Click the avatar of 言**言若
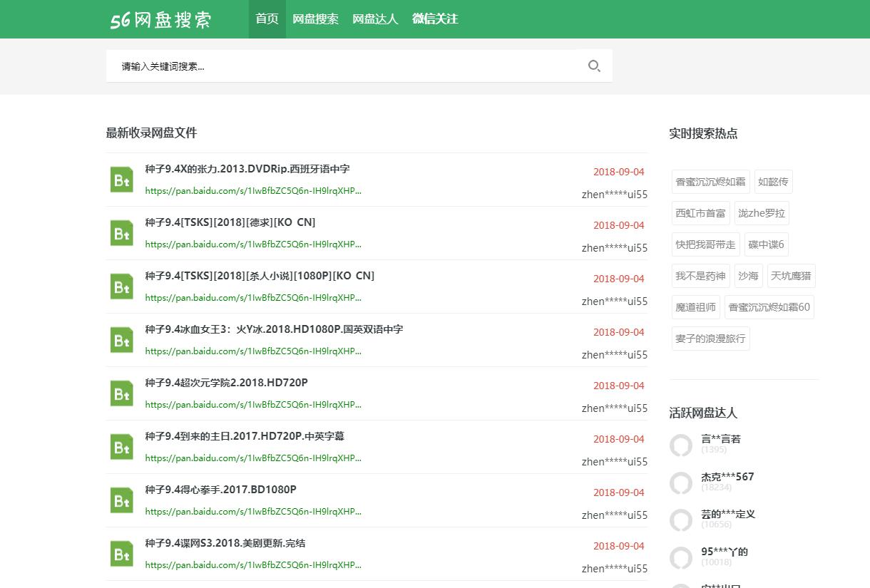870x588 pixels. 681,445
